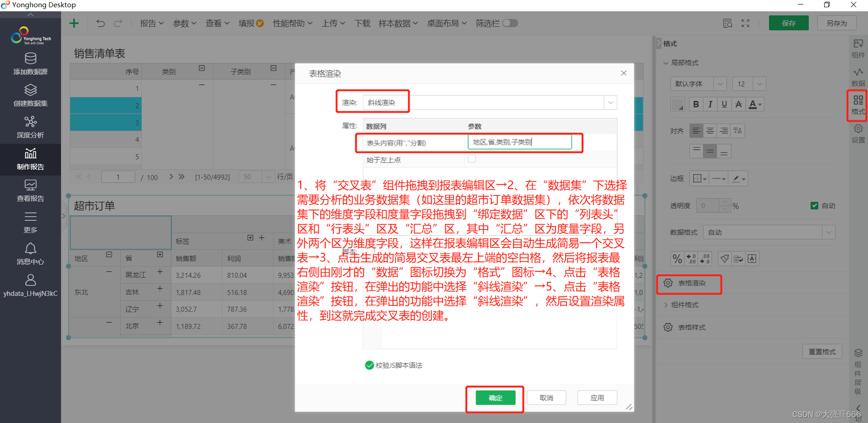Screen dimensions: 868x423
Task: Toggle 校验JS脚本语法 check
Action: (369, 365)
